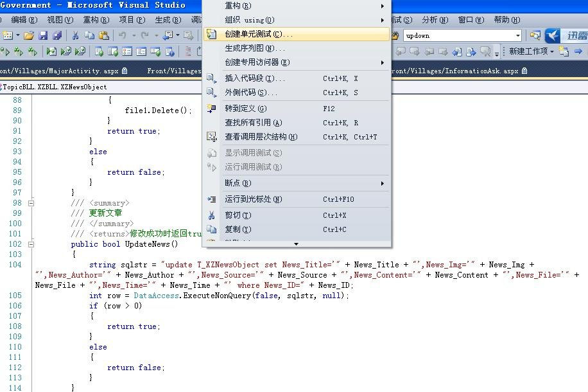Click UpdateNews method name in code

pyautogui.click(x=148, y=244)
